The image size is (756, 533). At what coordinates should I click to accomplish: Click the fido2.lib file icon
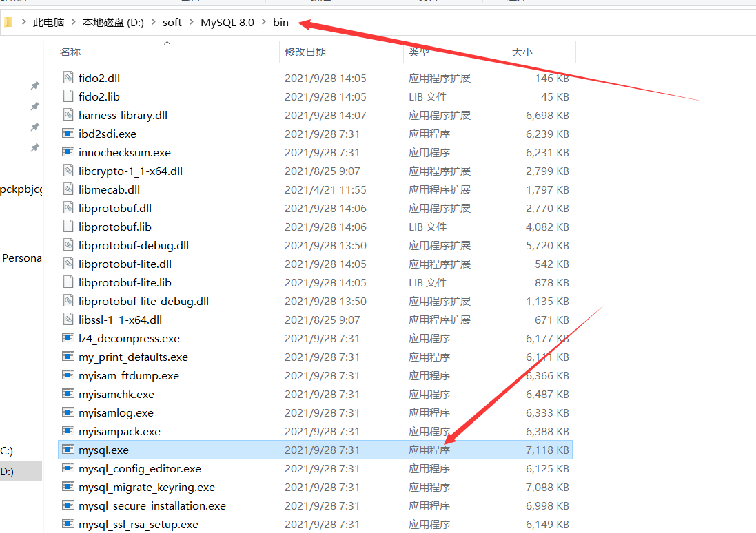pyautogui.click(x=68, y=96)
